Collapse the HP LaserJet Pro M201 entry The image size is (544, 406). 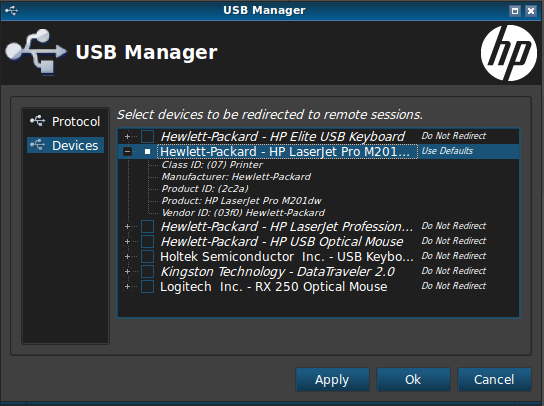(x=127, y=152)
